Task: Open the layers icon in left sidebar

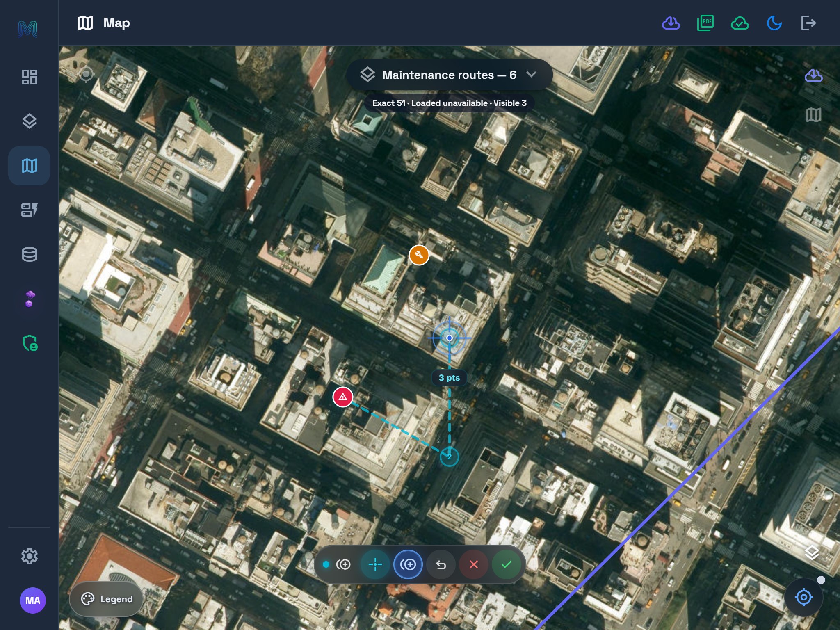Action: tap(29, 121)
